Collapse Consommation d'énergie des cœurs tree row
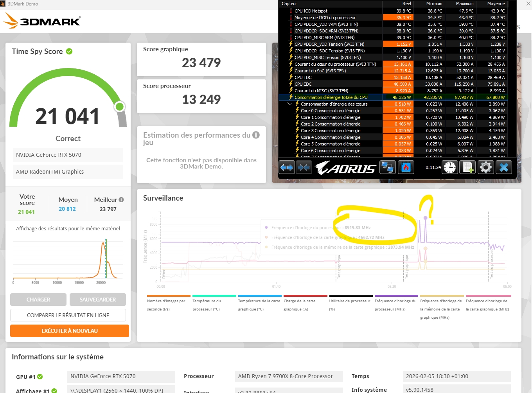This screenshot has width=532, height=393. 290,104
